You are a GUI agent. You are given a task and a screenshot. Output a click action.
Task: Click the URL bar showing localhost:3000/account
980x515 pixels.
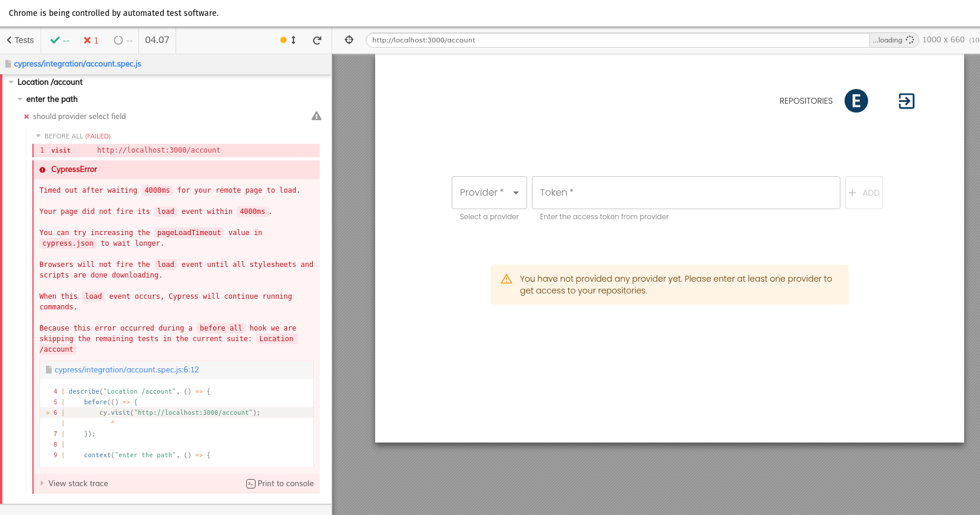tap(617, 40)
